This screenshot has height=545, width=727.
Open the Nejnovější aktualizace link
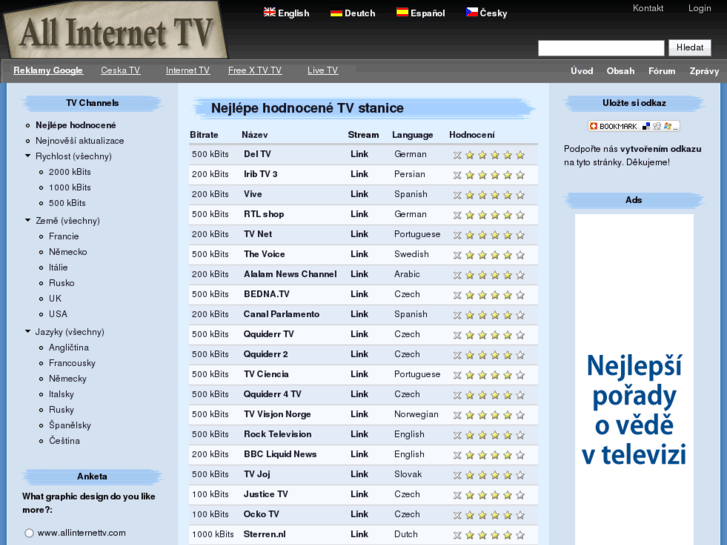80,141
